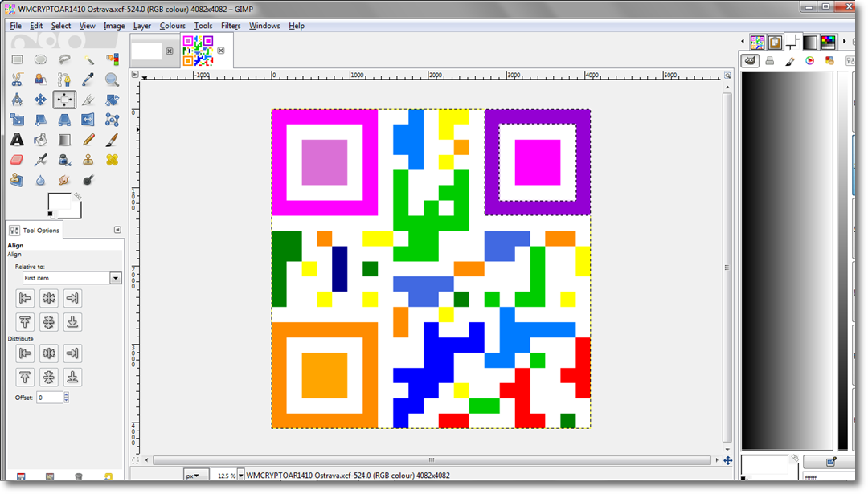The height and width of the screenshot is (494, 868).
Task: Open the Colours menu
Action: [172, 26]
